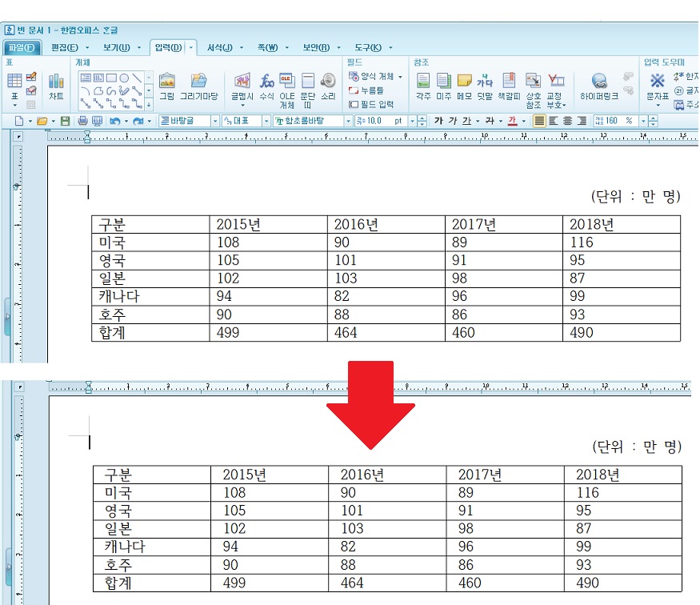Open the 도구(K) menu
Image resolution: width=700 pixels, height=605 pixels.
368,48
